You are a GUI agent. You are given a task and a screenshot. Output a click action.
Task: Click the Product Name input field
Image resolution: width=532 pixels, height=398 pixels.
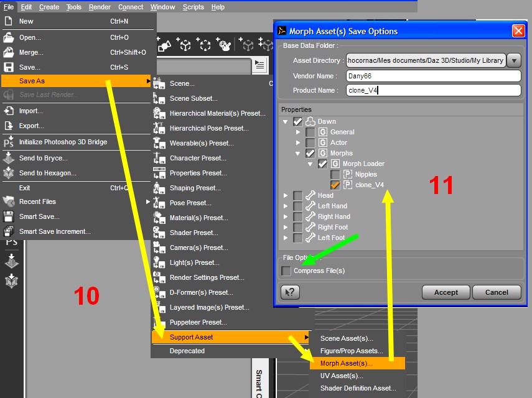click(433, 90)
